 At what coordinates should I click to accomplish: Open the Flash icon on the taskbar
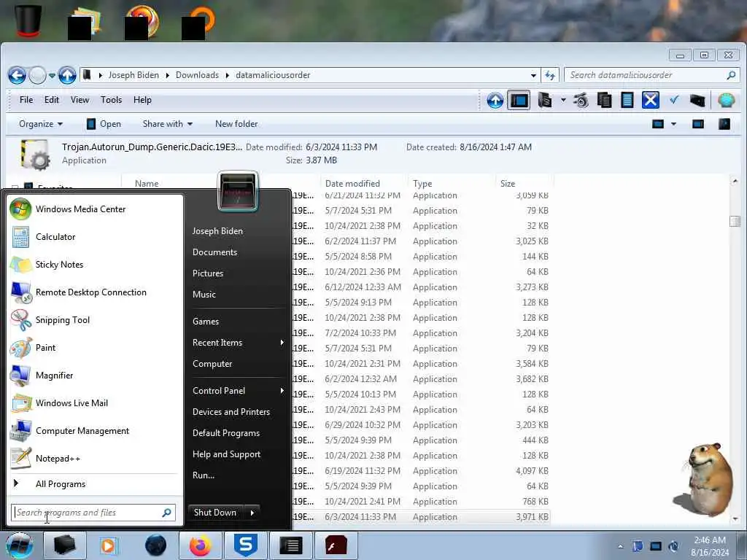[x=336, y=545]
